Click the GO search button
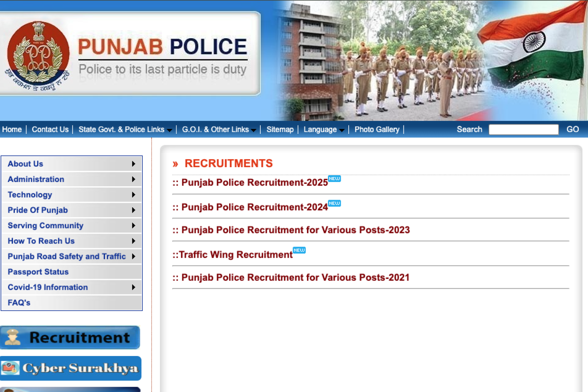This screenshot has height=392, width=588. coord(572,129)
